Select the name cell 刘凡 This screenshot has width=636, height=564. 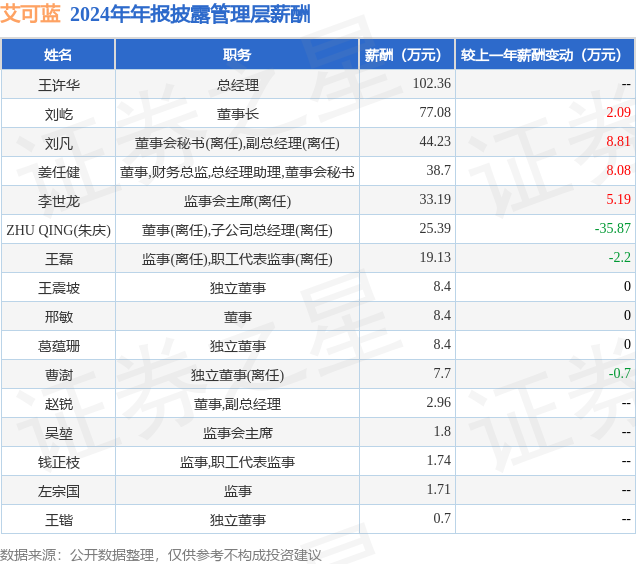[59, 143]
